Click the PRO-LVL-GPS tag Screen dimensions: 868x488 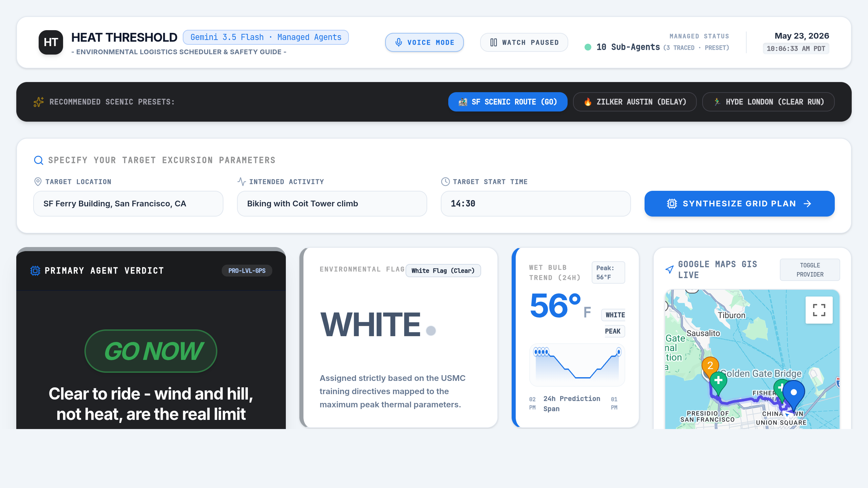tap(247, 271)
